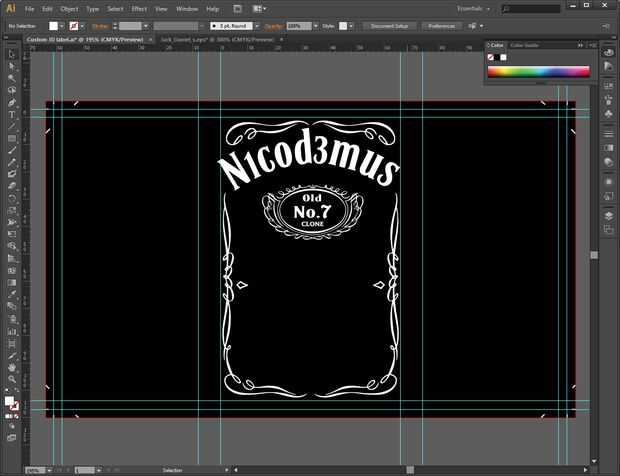Open the Stroke panel icon
This screenshot has width=620, height=476.
[x=609, y=134]
